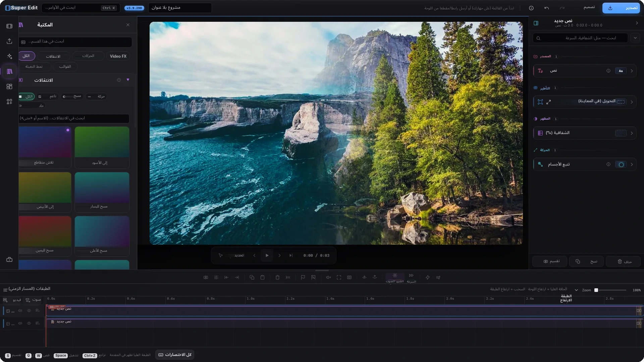
Task: Click the add marker flag icon
Action: click(x=303, y=278)
